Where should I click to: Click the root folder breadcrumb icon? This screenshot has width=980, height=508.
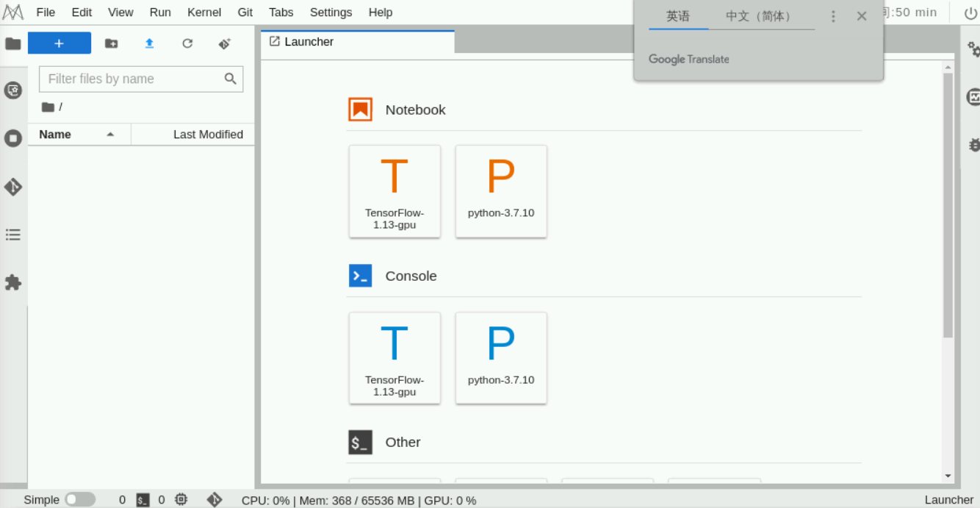pyautogui.click(x=48, y=107)
